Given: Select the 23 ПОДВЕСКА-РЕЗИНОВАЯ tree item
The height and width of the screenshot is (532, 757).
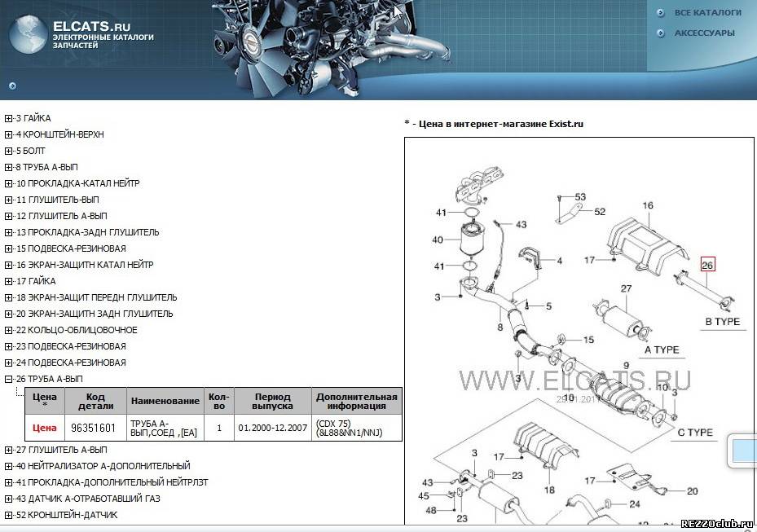Looking at the screenshot, I should [71, 346].
